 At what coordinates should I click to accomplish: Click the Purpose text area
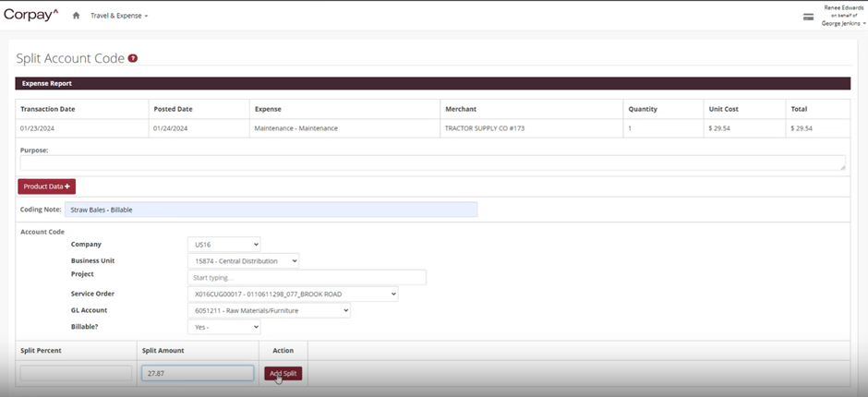(x=431, y=162)
